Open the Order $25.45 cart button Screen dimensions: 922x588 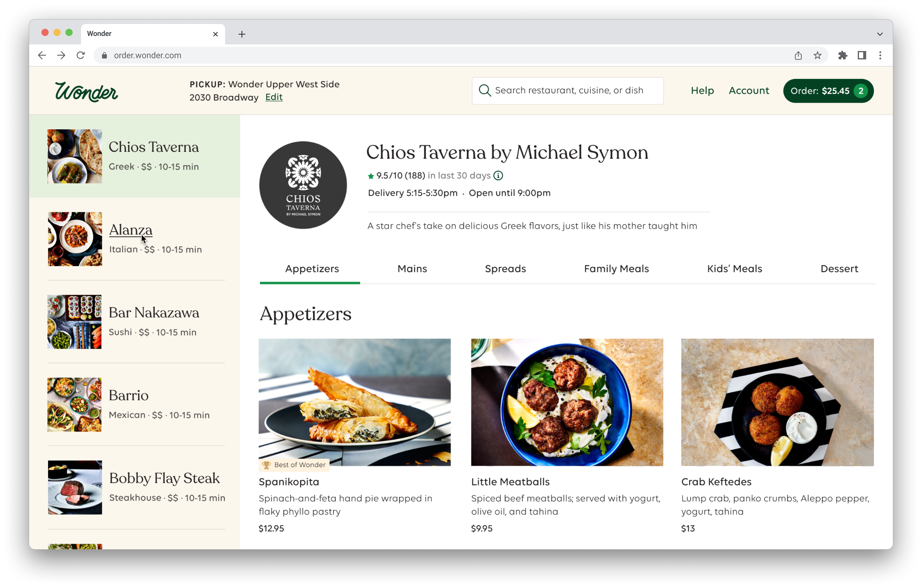click(828, 91)
